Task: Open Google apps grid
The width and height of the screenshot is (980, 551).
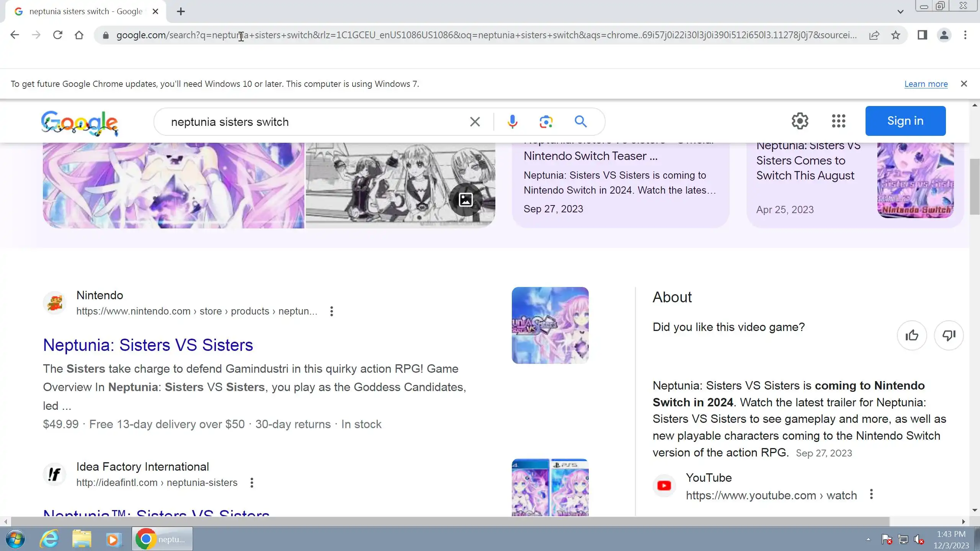Action: (838, 121)
